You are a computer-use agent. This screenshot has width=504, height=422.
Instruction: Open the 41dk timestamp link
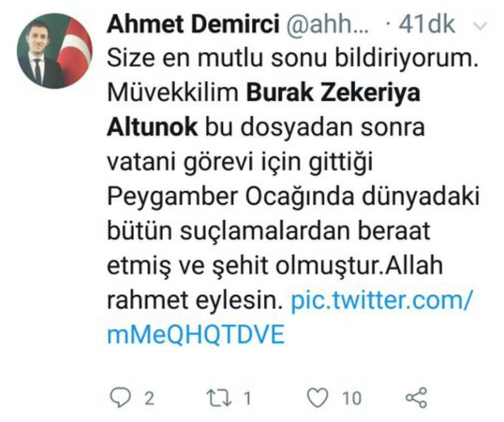426,24
